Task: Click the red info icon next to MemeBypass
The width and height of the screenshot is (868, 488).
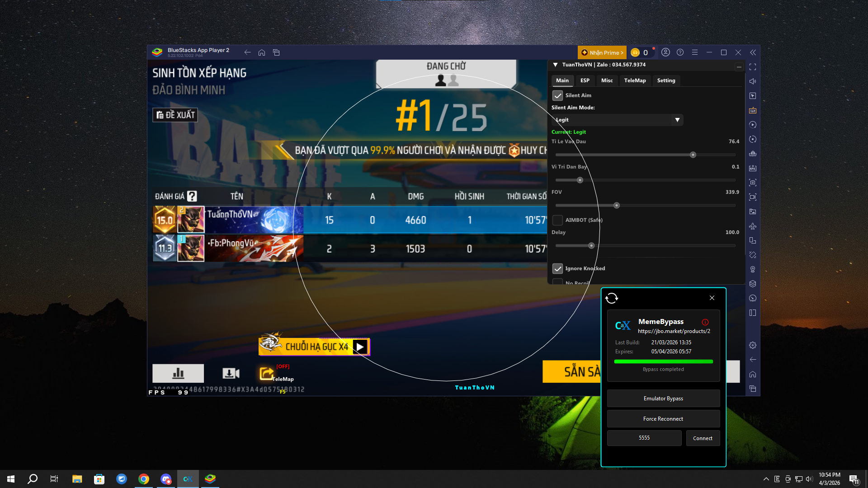Action: (x=705, y=322)
